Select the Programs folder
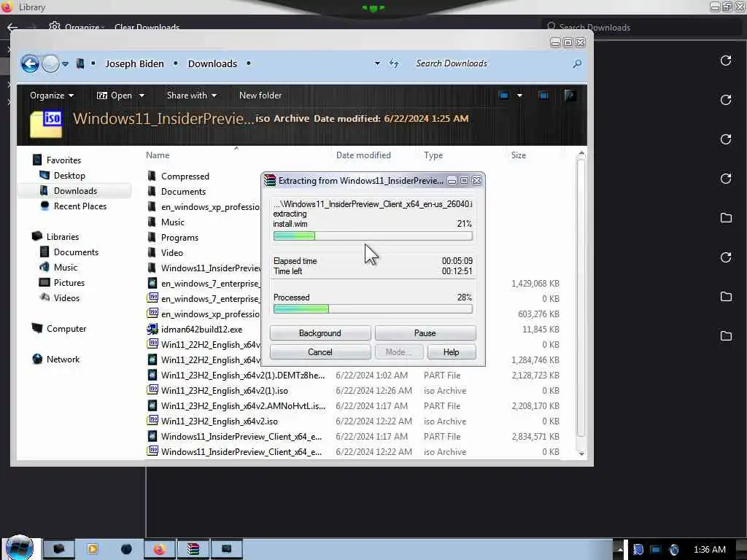The height and width of the screenshot is (560, 747). pyautogui.click(x=179, y=237)
